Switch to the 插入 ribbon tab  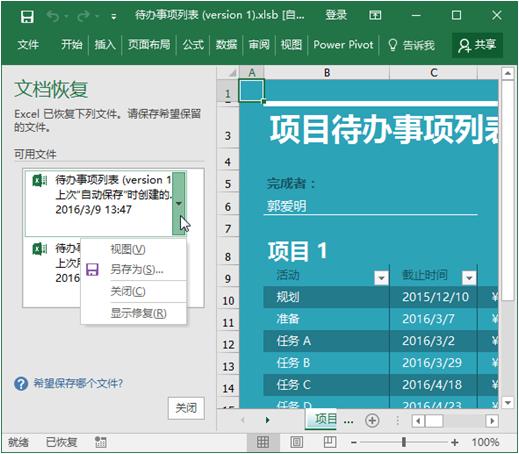pyautogui.click(x=105, y=44)
